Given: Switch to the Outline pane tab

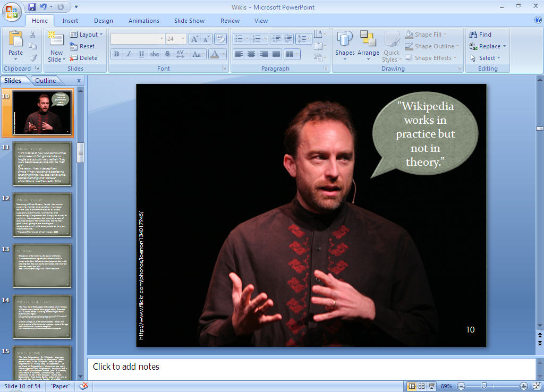Looking at the screenshot, I should pos(46,81).
